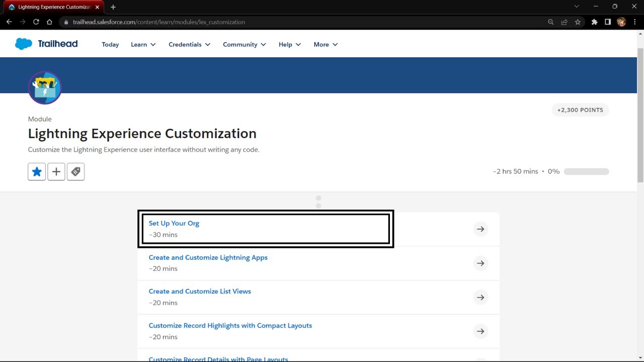Open Customize Record Highlights with Compact Layouts
The height and width of the screenshot is (362, 644).
click(x=230, y=325)
